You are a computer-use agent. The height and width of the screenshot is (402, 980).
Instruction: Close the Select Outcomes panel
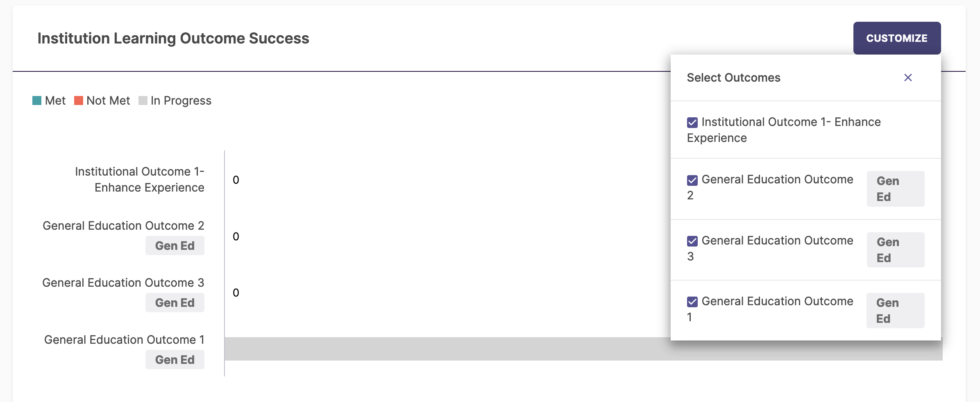[908, 78]
